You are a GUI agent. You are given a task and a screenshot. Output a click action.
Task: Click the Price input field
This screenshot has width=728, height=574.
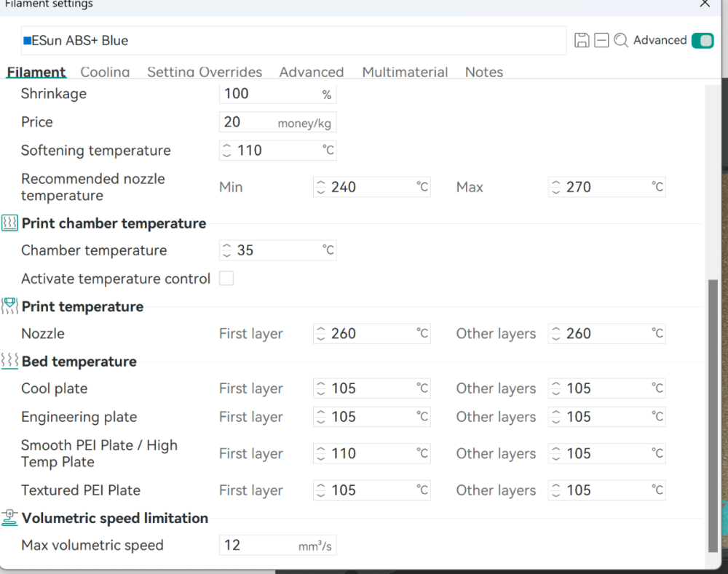(x=277, y=122)
